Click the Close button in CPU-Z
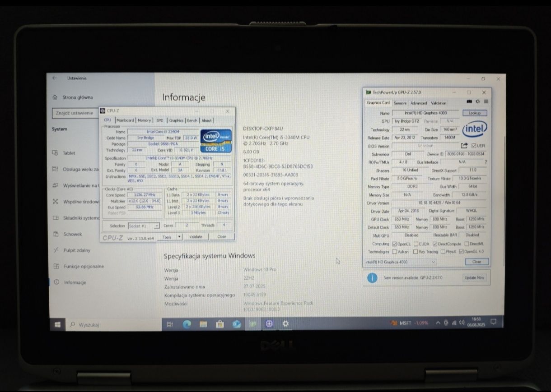This screenshot has height=392, width=551. point(222,236)
